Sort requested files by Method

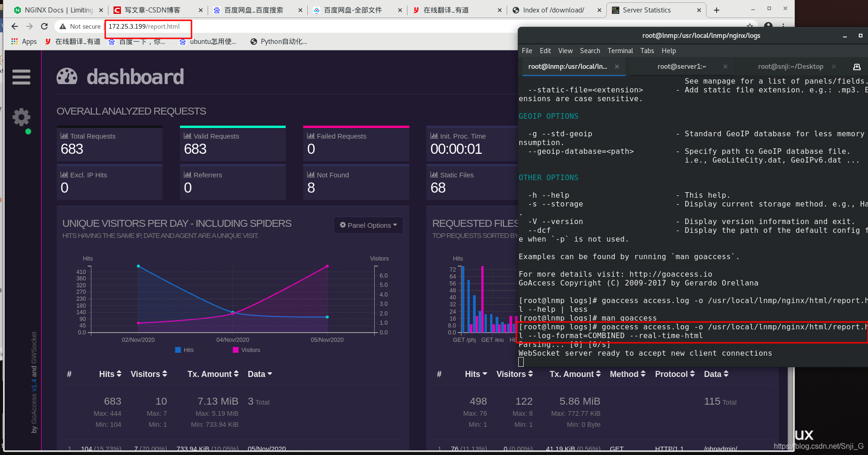[628, 374]
